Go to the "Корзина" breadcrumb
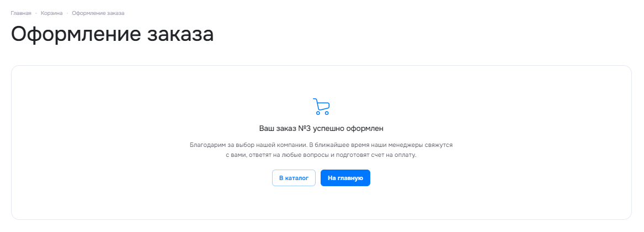 (x=52, y=13)
